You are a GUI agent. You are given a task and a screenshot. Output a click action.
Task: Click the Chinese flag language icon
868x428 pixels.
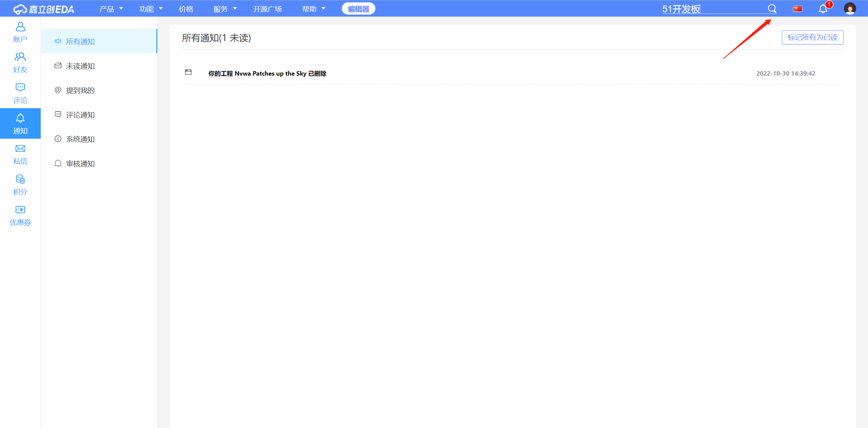point(797,9)
